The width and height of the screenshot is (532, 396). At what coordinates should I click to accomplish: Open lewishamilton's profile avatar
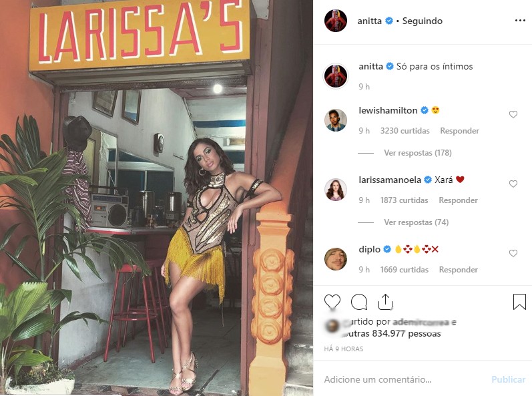(336, 120)
